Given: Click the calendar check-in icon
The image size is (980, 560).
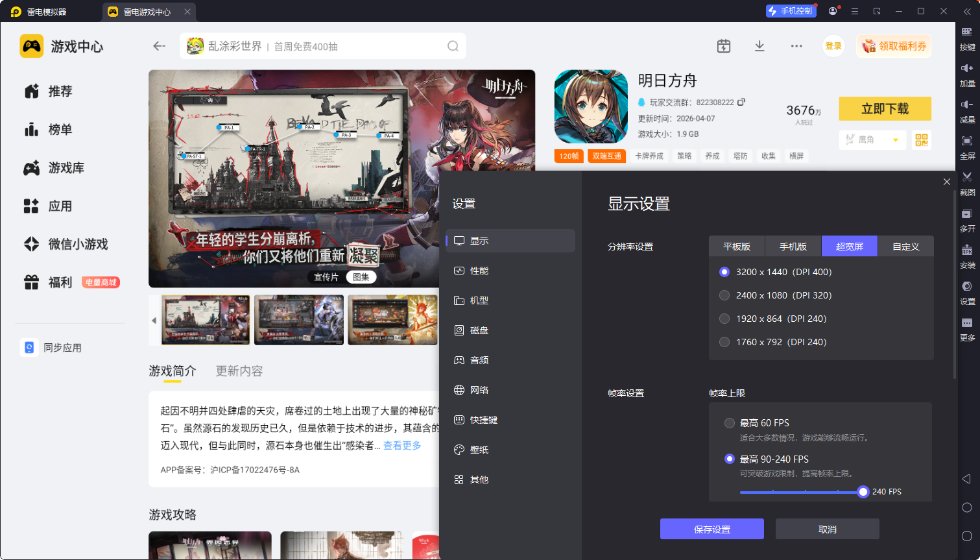Looking at the screenshot, I should (724, 46).
